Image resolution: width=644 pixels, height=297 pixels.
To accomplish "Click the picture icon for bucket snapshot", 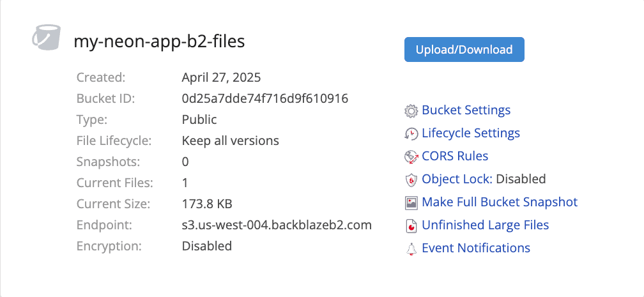I will 411,203.
